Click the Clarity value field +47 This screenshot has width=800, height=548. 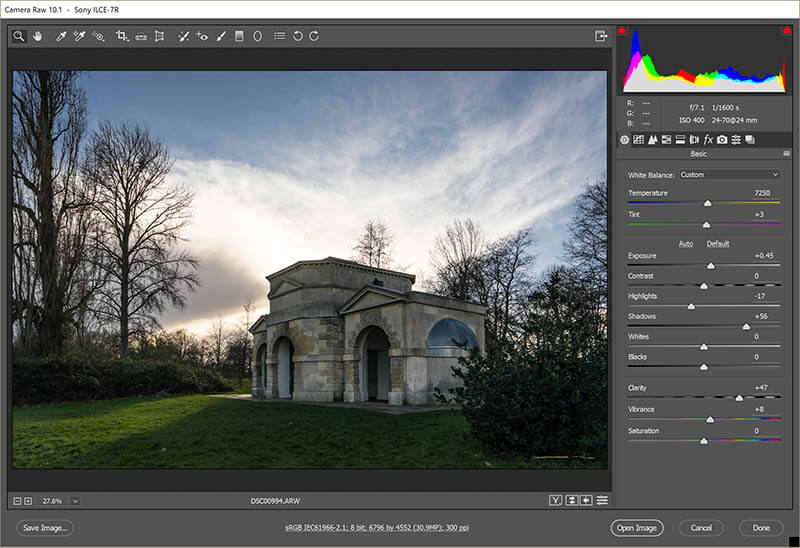coord(761,388)
